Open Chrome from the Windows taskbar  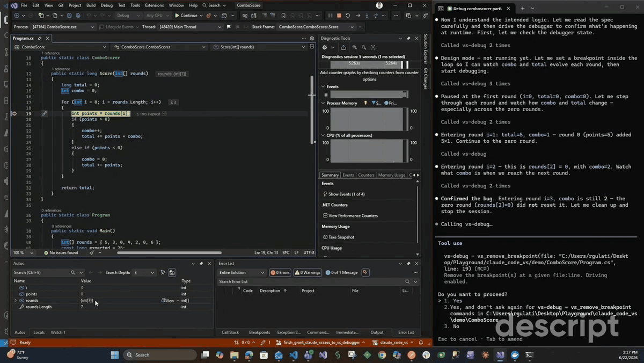(x=382, y=355)
